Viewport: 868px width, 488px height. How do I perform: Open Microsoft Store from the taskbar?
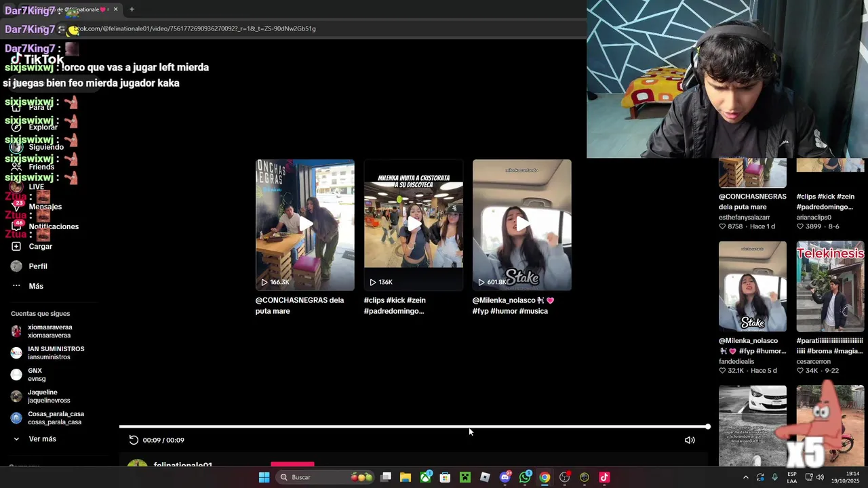click(x=445, y=477)
